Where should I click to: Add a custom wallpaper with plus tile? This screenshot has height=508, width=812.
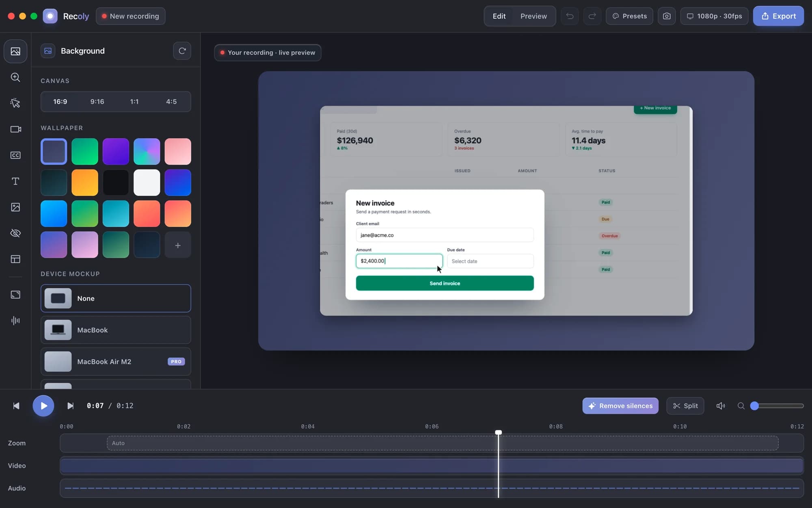178,245
